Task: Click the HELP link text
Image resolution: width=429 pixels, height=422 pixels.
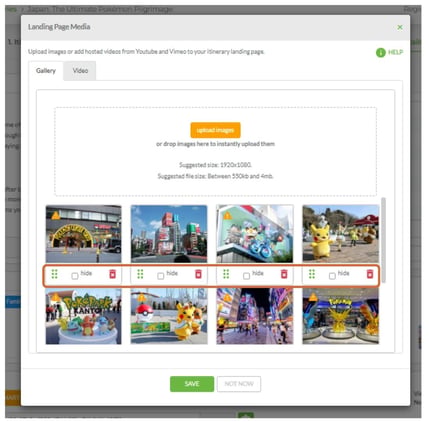Action: pyautogui.click(x=395, y=52)
